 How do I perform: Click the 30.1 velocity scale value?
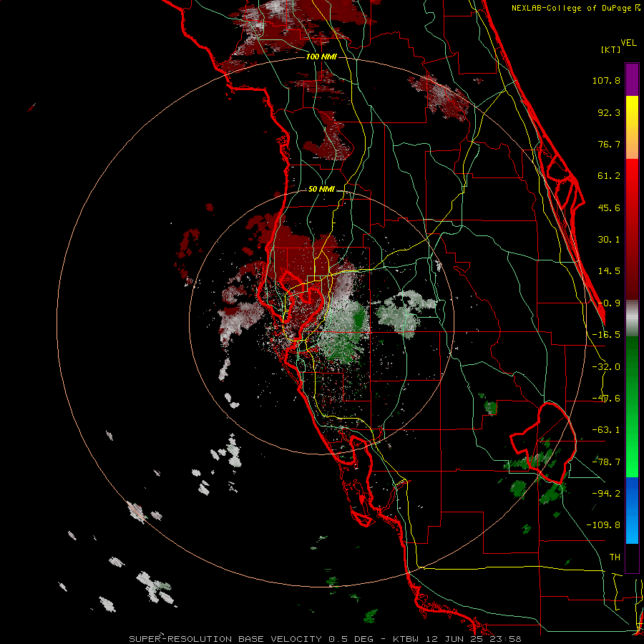tap(609, 240)
